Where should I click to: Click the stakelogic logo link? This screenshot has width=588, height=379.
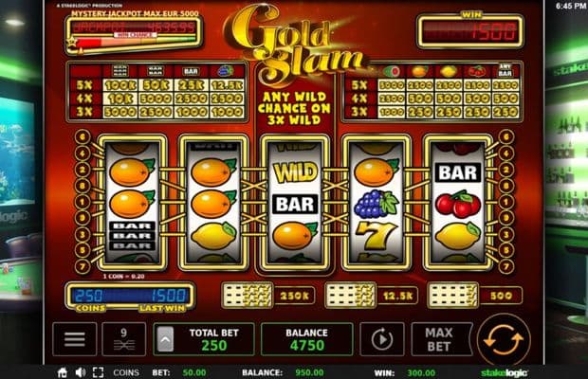coord(505,372)
